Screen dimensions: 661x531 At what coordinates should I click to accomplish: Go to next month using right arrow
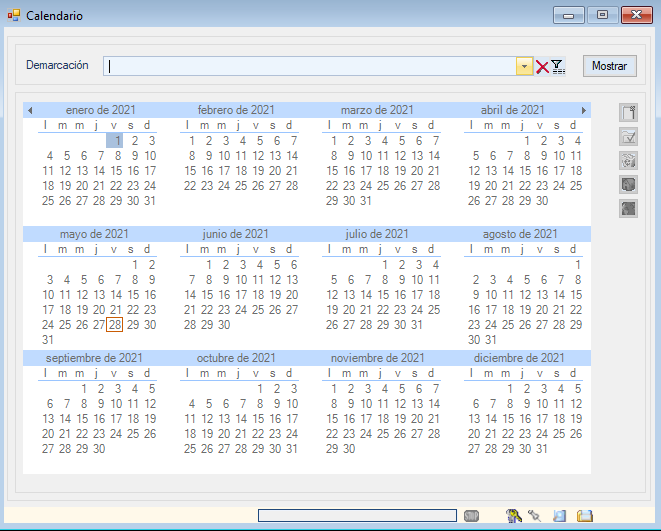pyautogui.click(x=584, y=110)
